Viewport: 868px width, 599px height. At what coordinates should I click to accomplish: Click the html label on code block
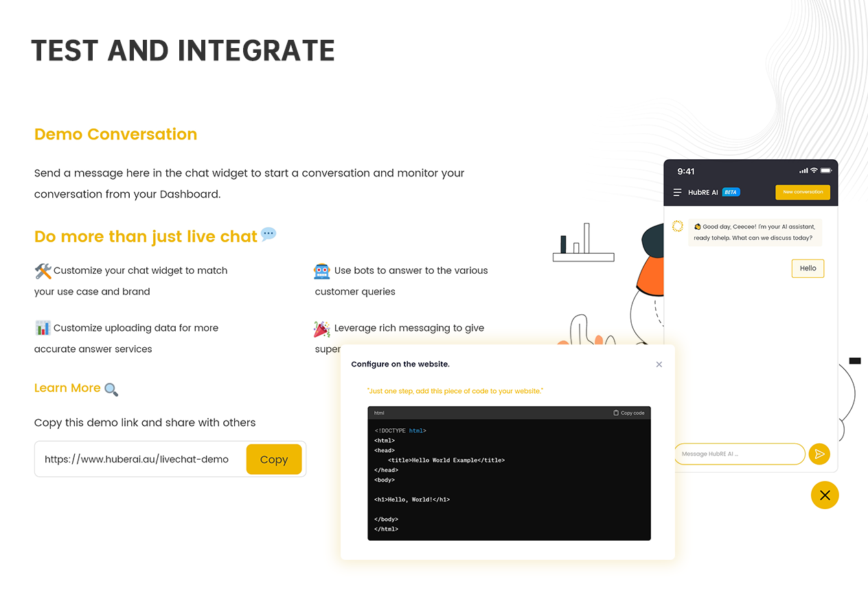379,413
